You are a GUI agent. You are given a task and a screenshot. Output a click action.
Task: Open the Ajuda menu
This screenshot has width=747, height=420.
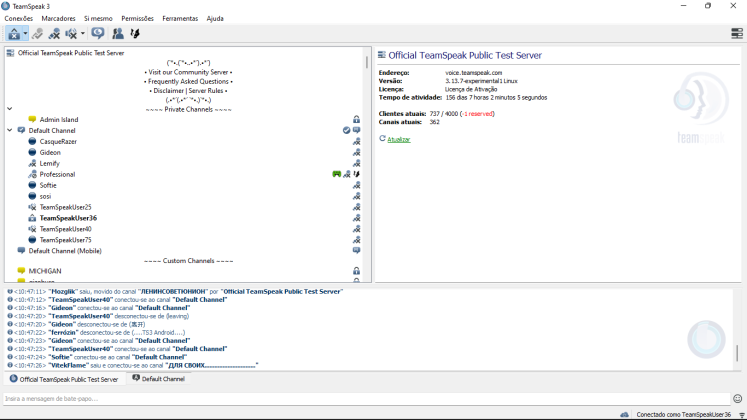215,19
